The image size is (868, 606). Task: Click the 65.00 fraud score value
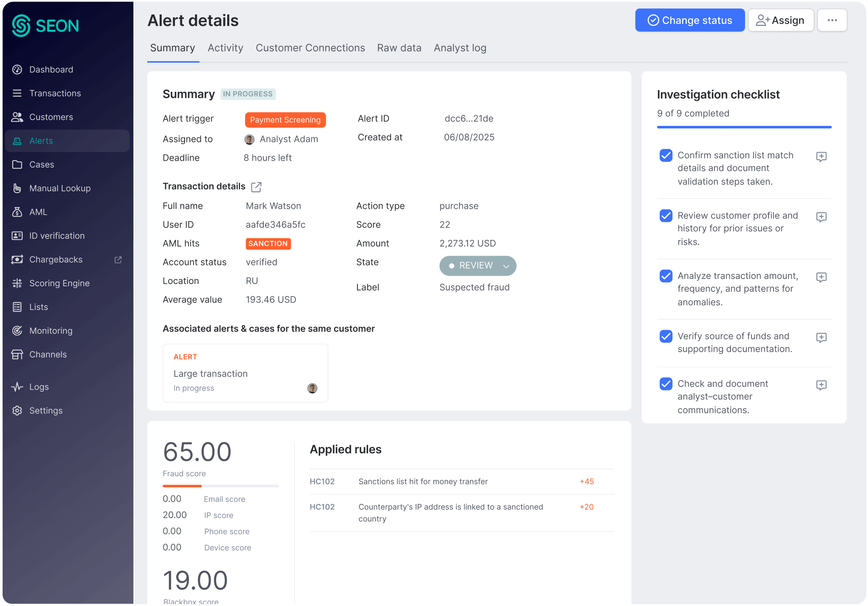point(197,452)
